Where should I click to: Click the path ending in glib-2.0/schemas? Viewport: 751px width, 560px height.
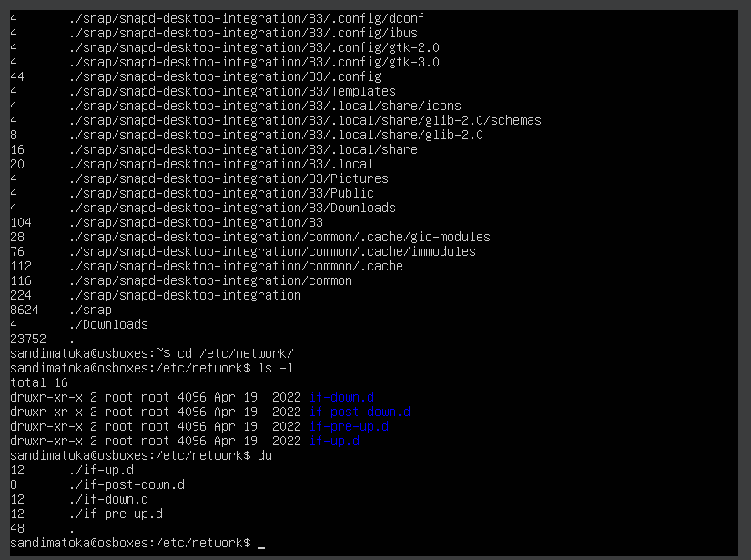pos(305,120)
